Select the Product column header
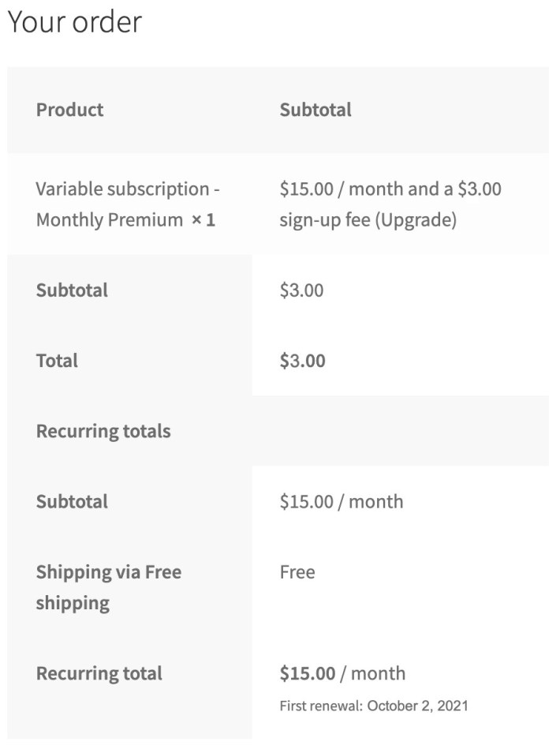This screenshot has width=560, height=749. click(69, 110)
